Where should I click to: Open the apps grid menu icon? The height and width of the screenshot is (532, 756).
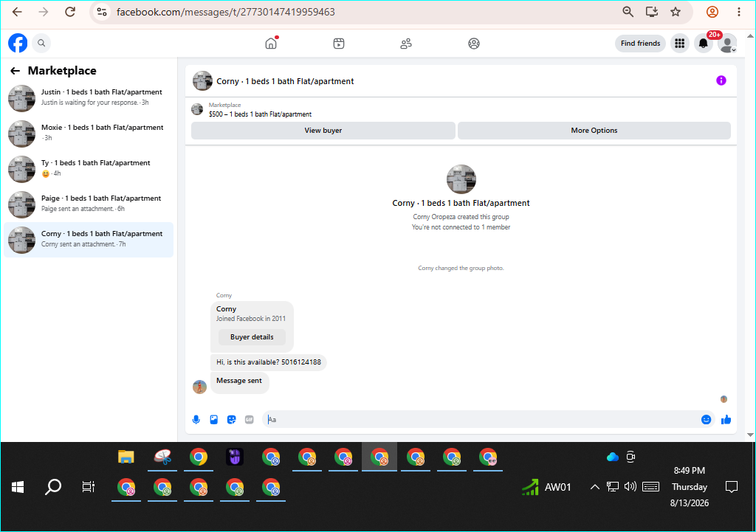pyautogui.click(x=680, y=44)
